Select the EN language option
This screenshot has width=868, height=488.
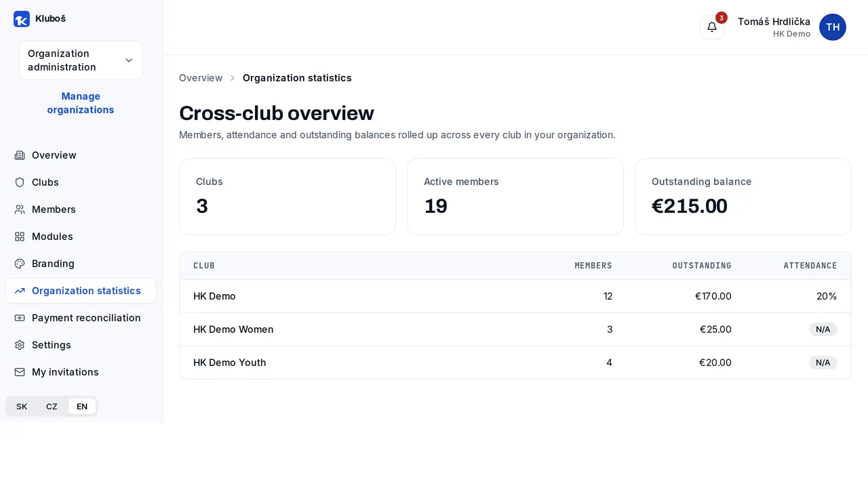(82, 407)
